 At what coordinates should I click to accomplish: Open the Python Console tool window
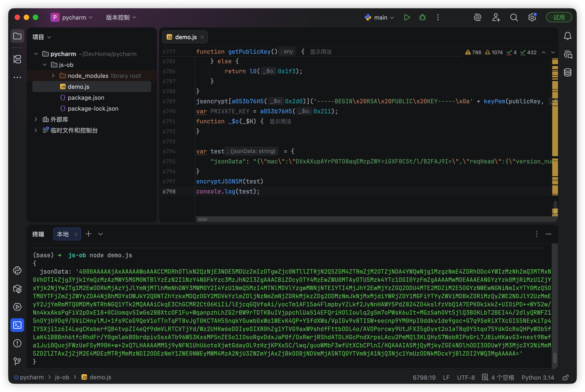click(x=17, y=270)
